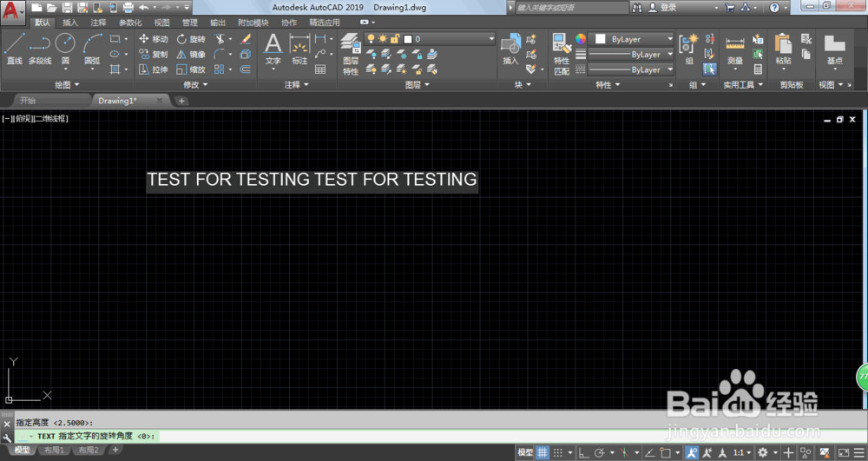Toggle the drawing grid display in status bar
The image size is (868, 461).
tap(542, 452)
